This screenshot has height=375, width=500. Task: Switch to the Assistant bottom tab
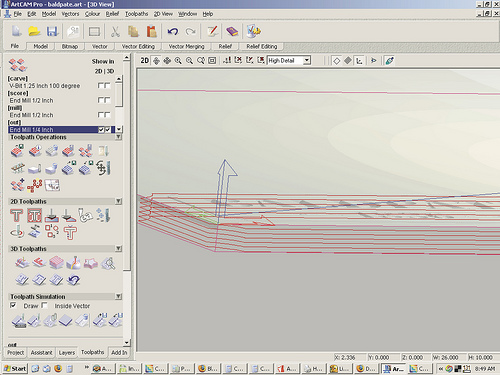click(x=41, y=353)
